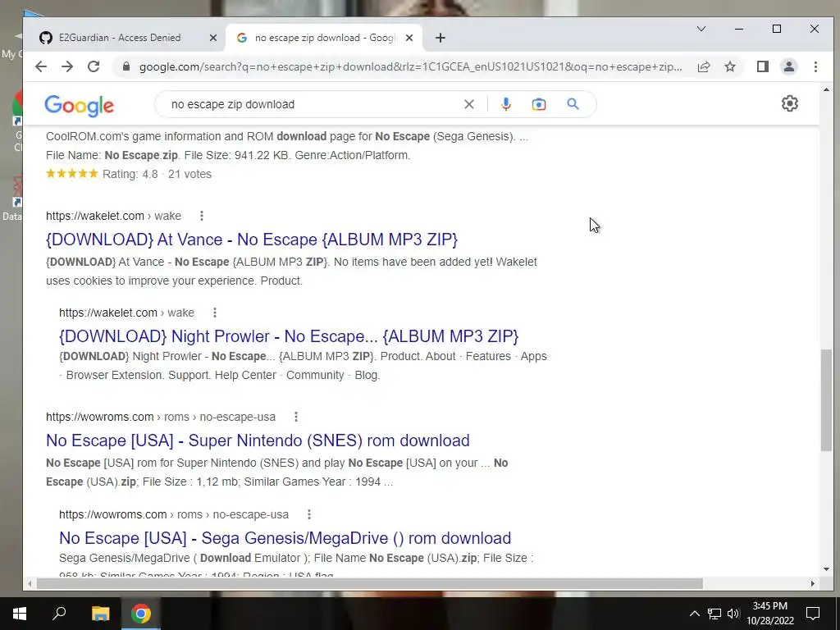Open Windows taskbar search
This screenshot has width=840, height=630.
tap(59, 614)
